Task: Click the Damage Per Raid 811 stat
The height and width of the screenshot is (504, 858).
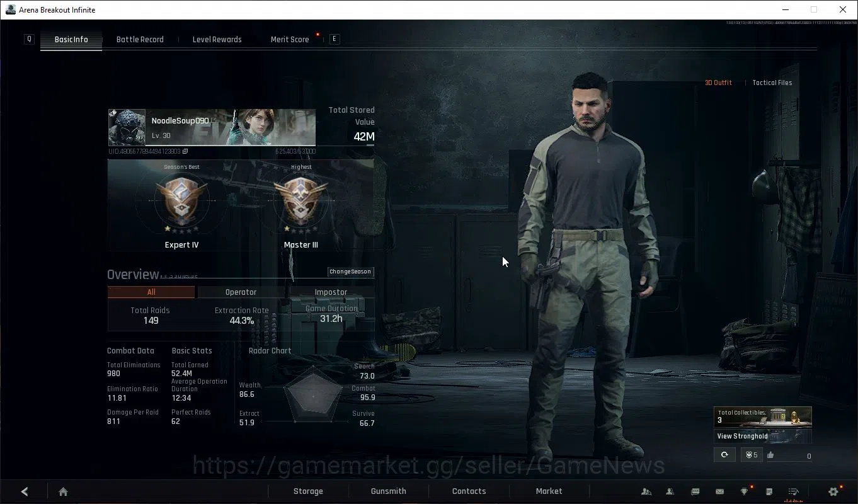Action: tap(133, 417)
